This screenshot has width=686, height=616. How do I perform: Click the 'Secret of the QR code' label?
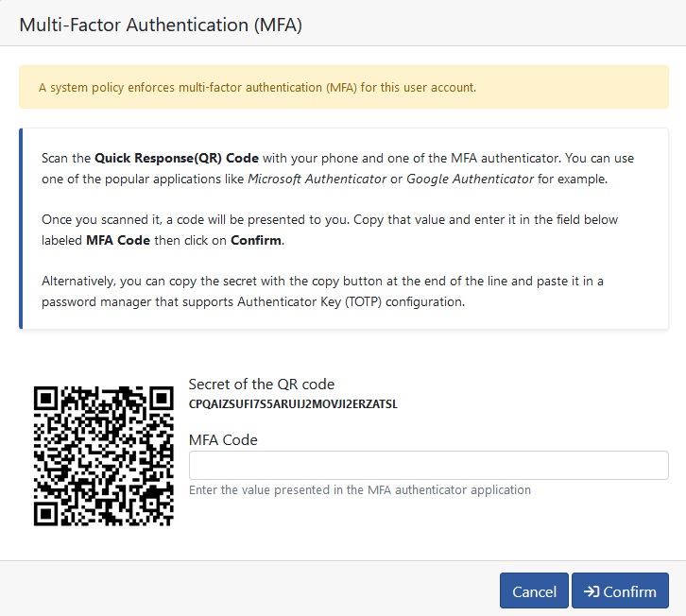click(262, 385)
